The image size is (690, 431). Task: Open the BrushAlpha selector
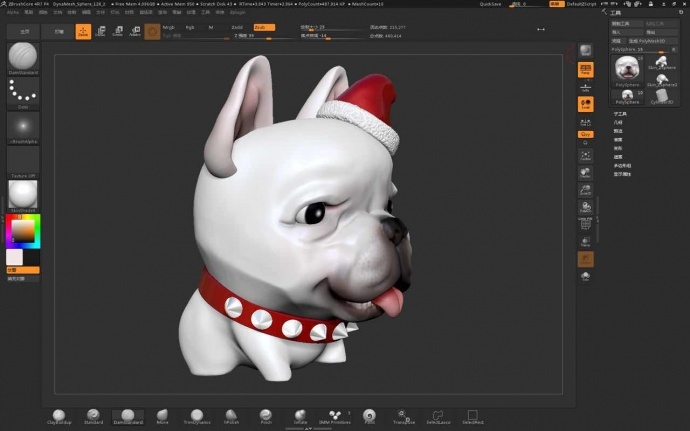coord(23,128)
